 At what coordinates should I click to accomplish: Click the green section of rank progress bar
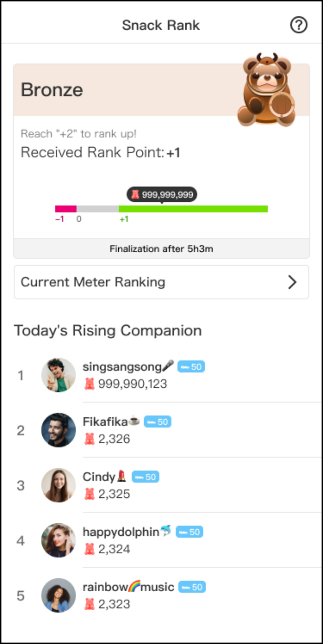point(193,209)
